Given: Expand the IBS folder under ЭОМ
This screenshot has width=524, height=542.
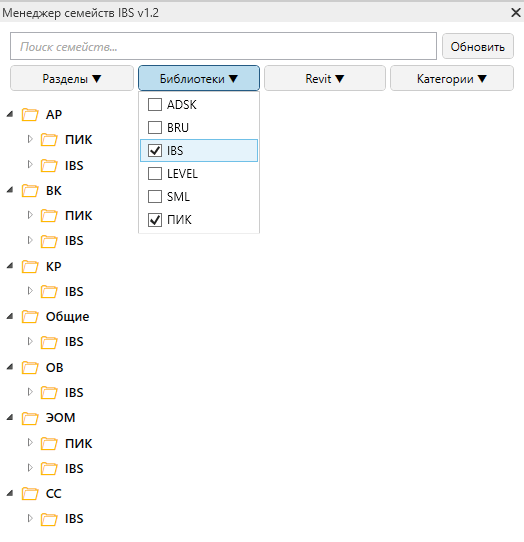Looking at the screenshot, I should tap(30, 468).
